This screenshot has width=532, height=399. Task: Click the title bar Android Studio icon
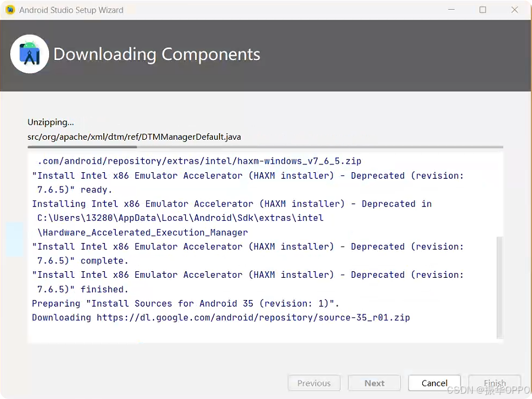pyautogui.click(x=11, y=10)
